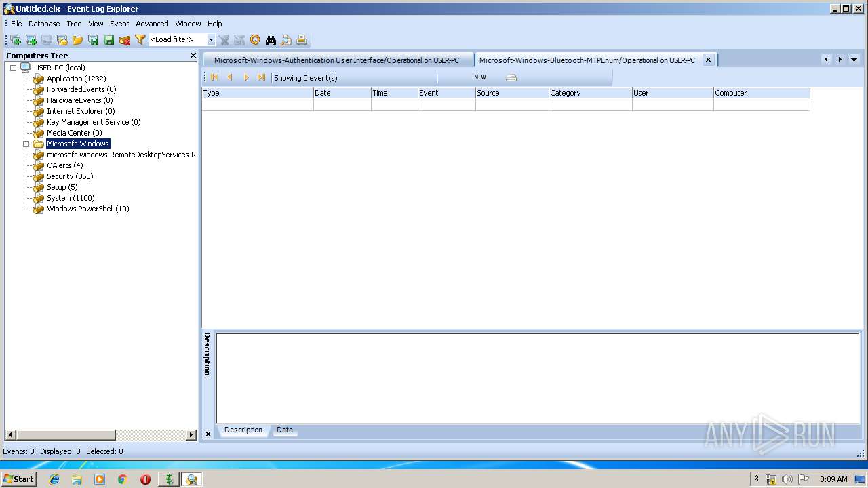868x488 pixels.
Task: Select the Microsoft-Windows tree folder
Action: [78, 144]
